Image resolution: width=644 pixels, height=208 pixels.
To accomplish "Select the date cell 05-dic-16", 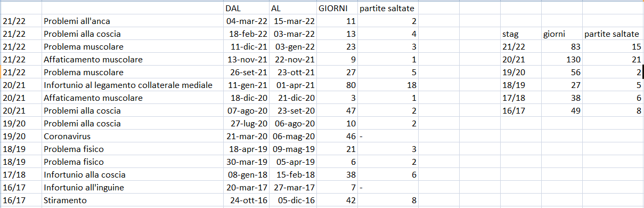I will click(x=294, y=201).
